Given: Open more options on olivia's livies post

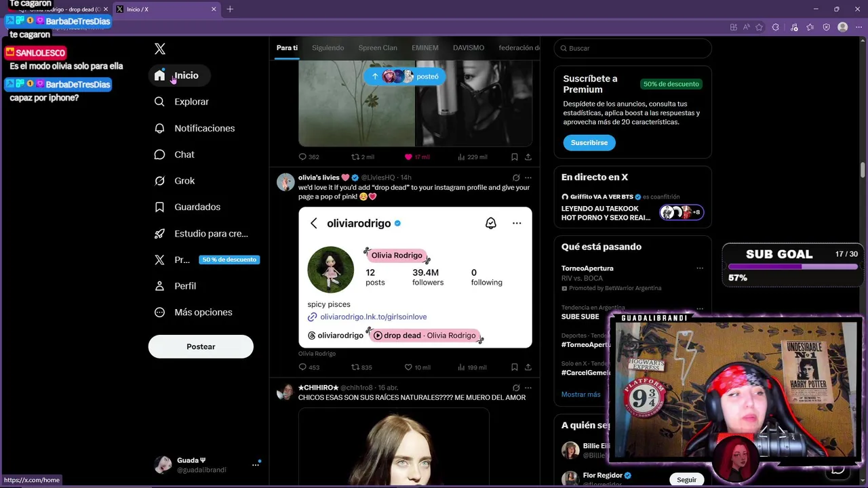Looking at the screenshot, I should [x=528, y=178].
